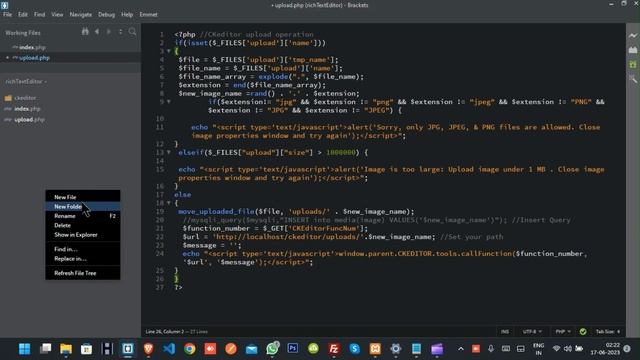Open the UTF-8 encoding dropdown

532,331
